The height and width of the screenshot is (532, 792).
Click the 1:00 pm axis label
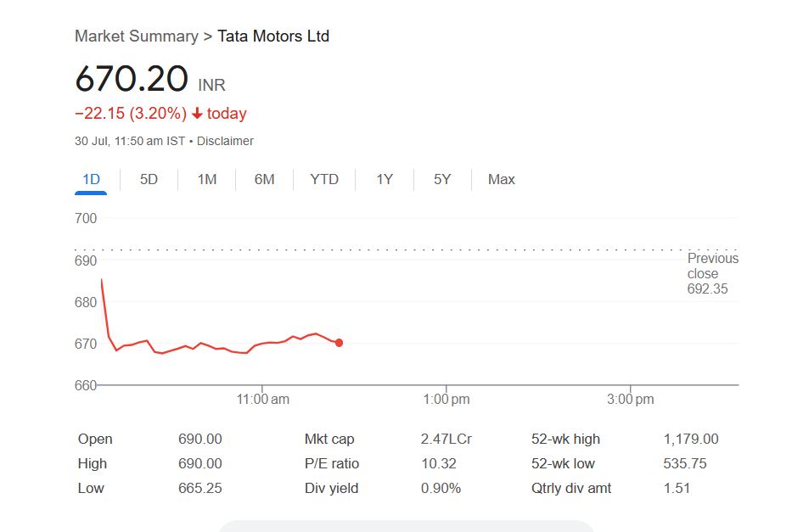[446, 399]
